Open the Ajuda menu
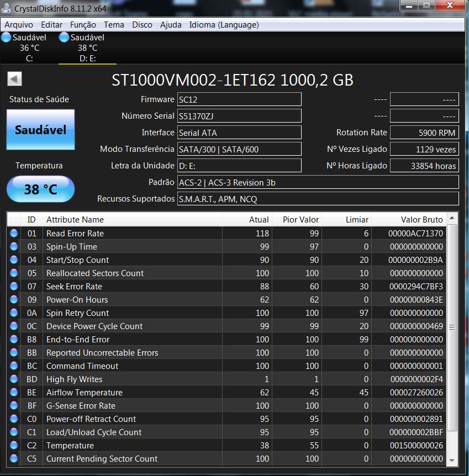469x476 pixels. tap(171, 25)
